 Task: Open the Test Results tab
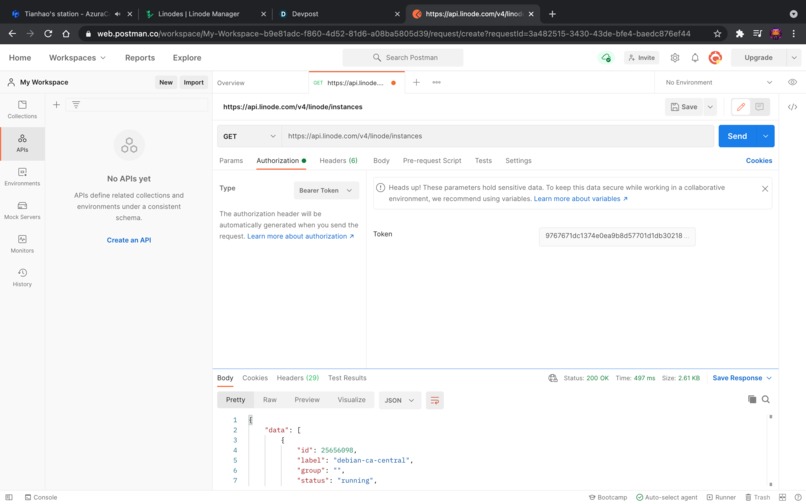[x=347, y=378]
